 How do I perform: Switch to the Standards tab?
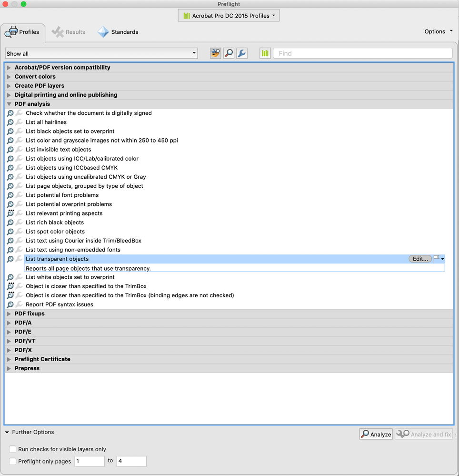pos(118,32)
